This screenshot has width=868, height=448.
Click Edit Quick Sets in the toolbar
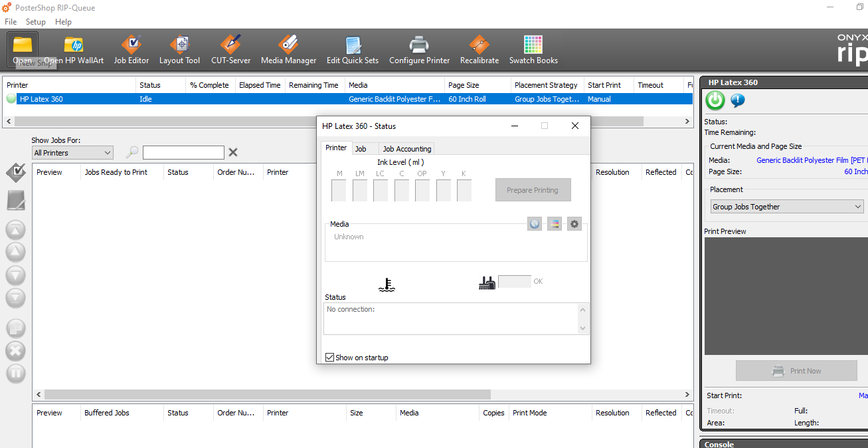pyautogui.click(x=353, y=49)
